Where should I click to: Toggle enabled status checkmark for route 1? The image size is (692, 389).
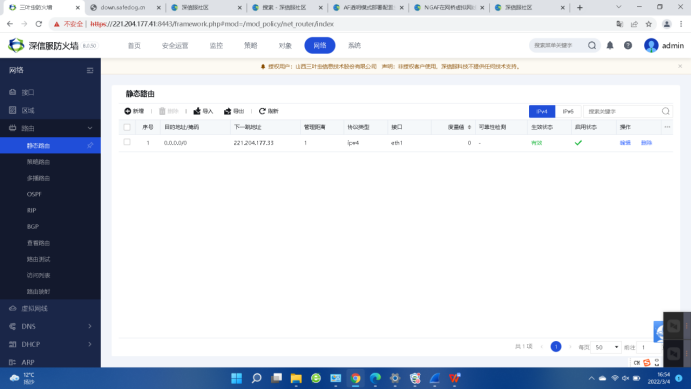click(x=578, y=143)
